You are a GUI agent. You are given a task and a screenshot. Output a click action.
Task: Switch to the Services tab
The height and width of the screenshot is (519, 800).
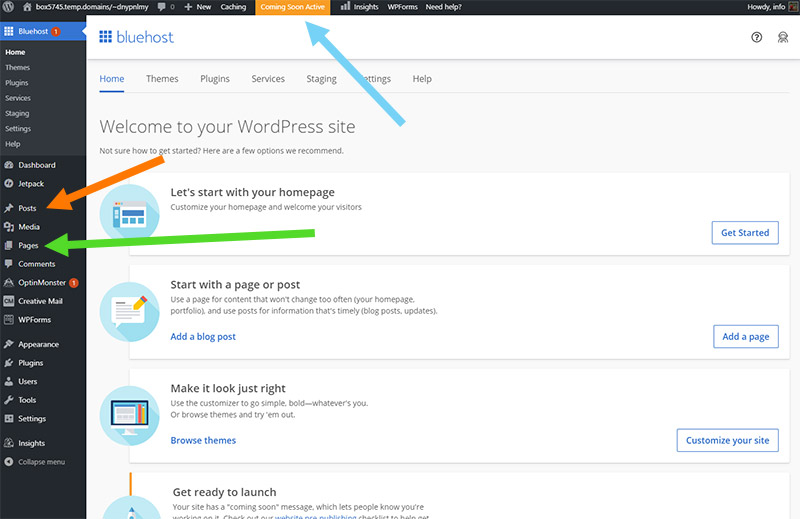pos(268,79)
